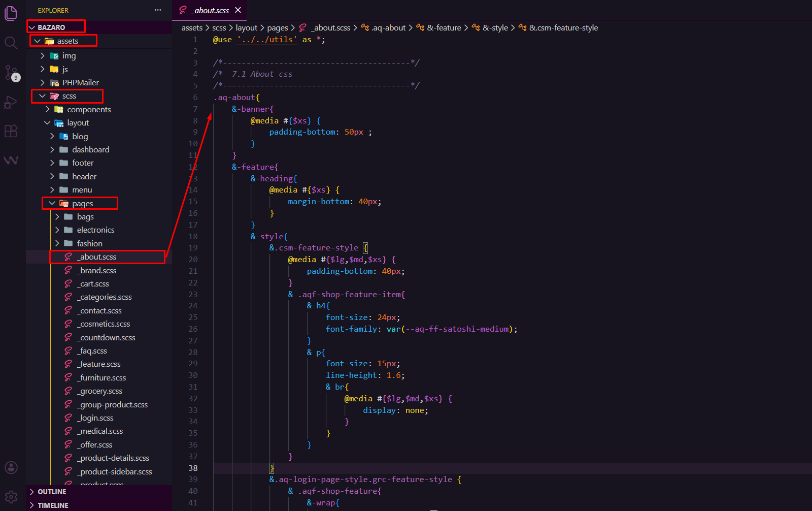
Task: Click the .aq-about breadcrumb item
Action: point(388,28)
